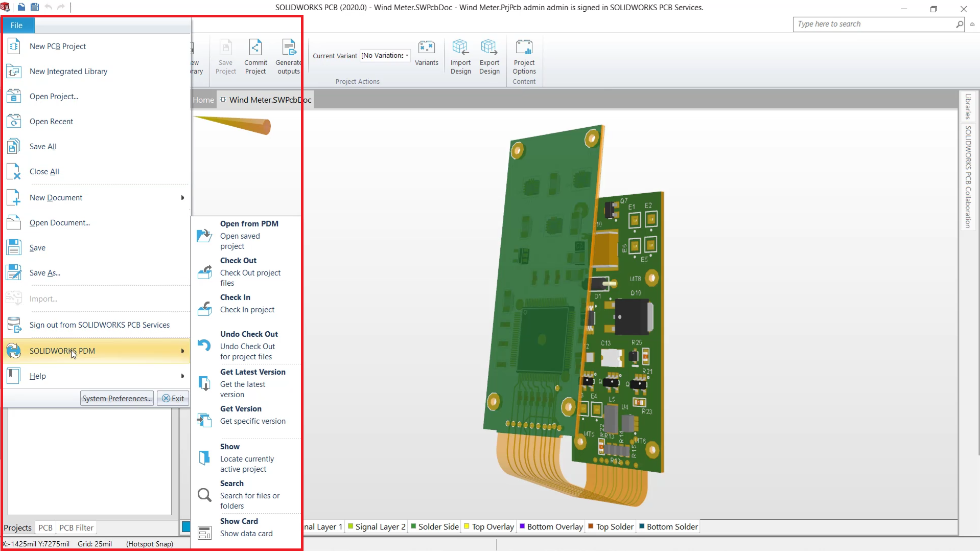Collapse the ribbon using the top-right chevron
This screenshot has width=980, height=551.
[972, 24]
